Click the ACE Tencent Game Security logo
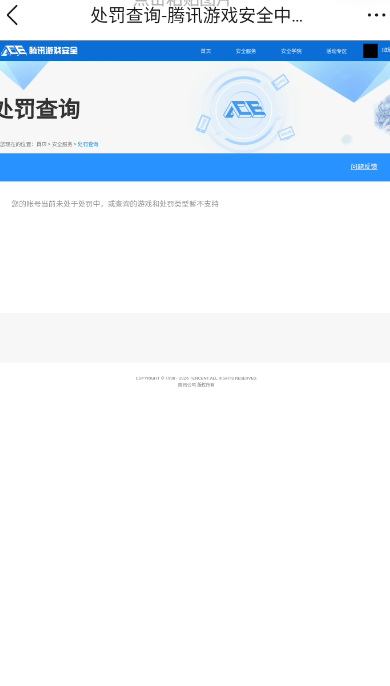Viewport: 390px width, 686px height. [39, 51]
